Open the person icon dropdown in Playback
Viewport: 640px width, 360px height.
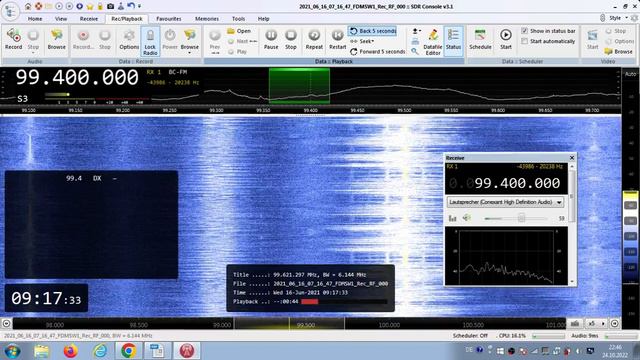click(x=416, y=31)
